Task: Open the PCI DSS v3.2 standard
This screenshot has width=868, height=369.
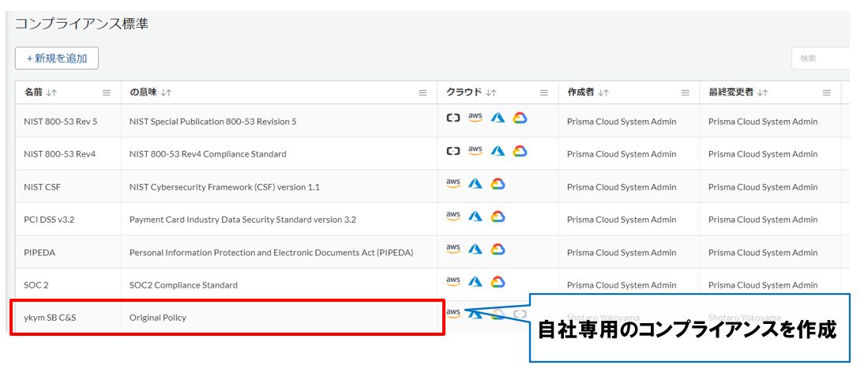Action: (49, 220)
